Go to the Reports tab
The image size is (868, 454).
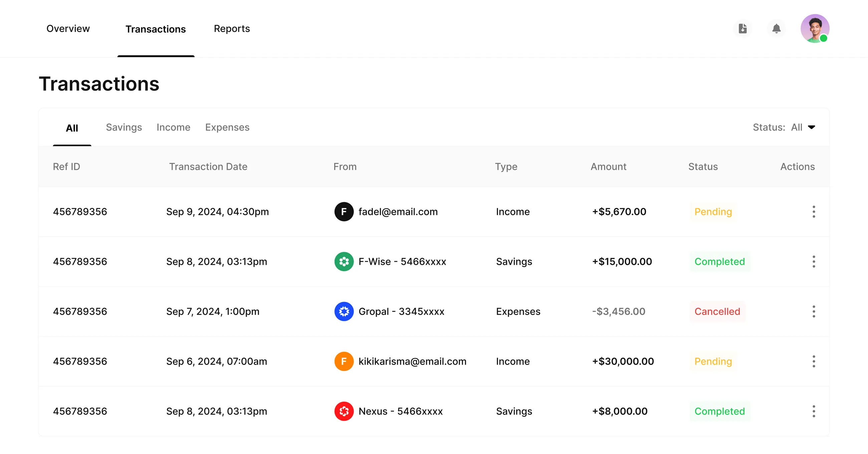(x=232, y=29)
